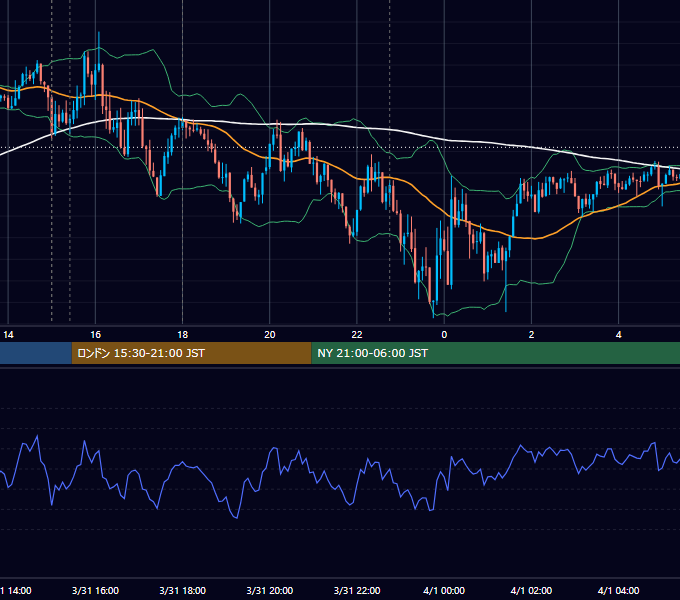Click hour label 14 on the price chart axis
680x600 pixels.
coord(8,335)
